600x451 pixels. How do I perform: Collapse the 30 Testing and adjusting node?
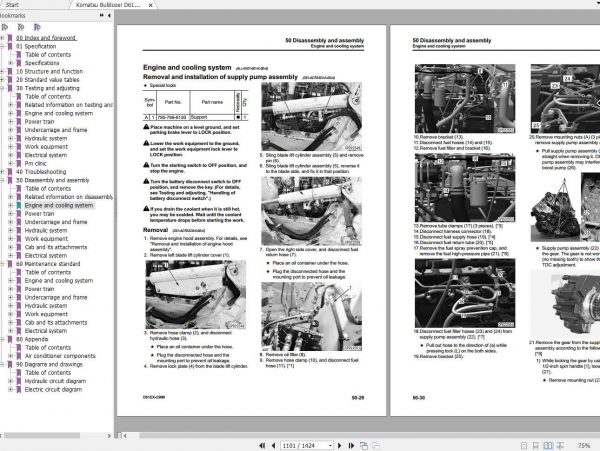2,88
